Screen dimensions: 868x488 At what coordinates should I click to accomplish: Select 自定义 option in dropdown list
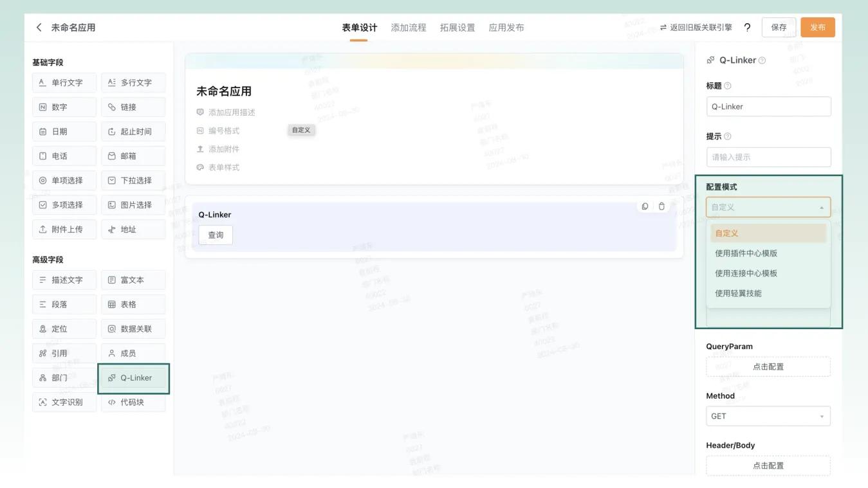(x=768, y=233)
